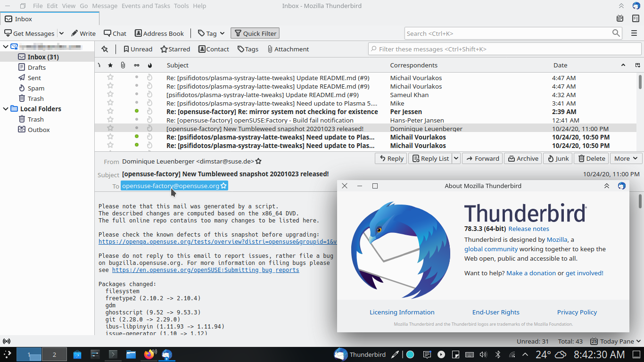Click the thread column header icon
This screenshot has height=362, width=644.
tap(99, 65)
